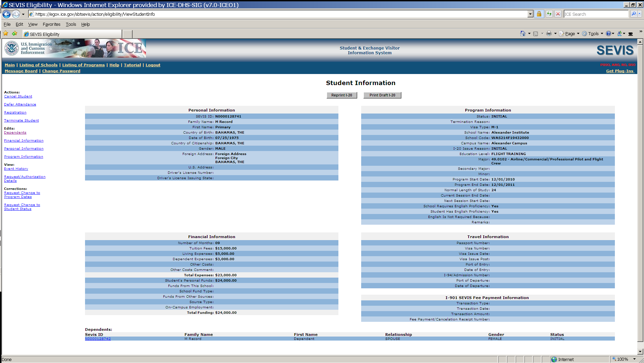Click the blue Help question mark icon

[x=608, y=33]
